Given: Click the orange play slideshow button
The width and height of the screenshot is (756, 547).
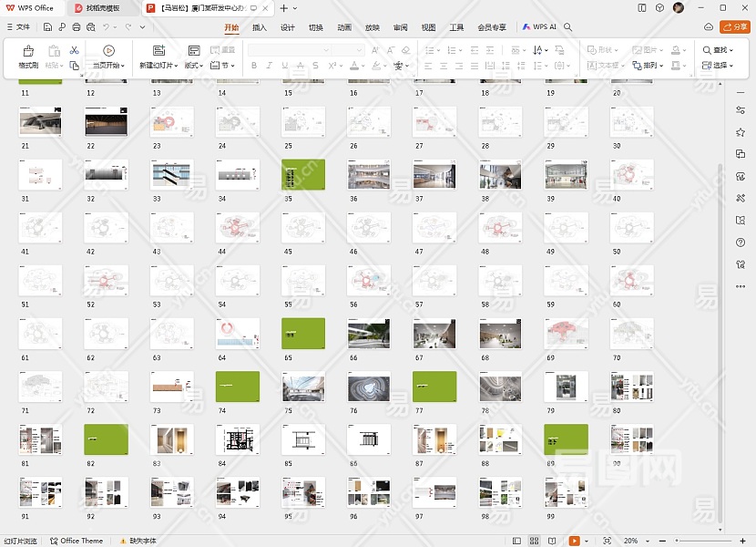Looking at the screenshot, I should pyautogui.click(x=574, y=541).
